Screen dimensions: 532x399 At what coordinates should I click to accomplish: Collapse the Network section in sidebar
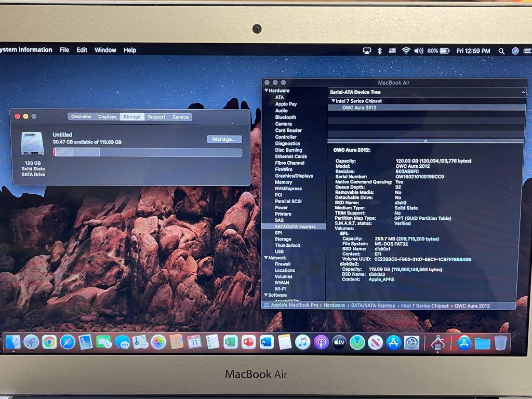[x=267, y=258]
